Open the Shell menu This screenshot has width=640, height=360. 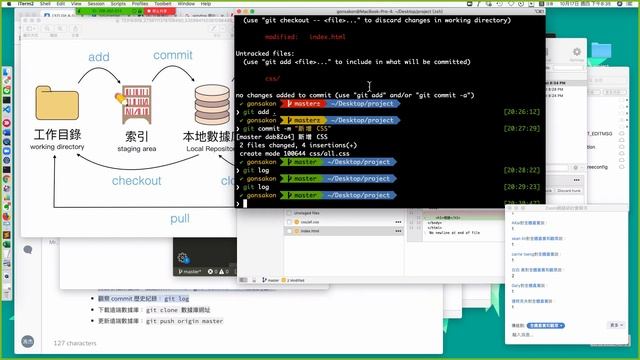pos(45,3)
